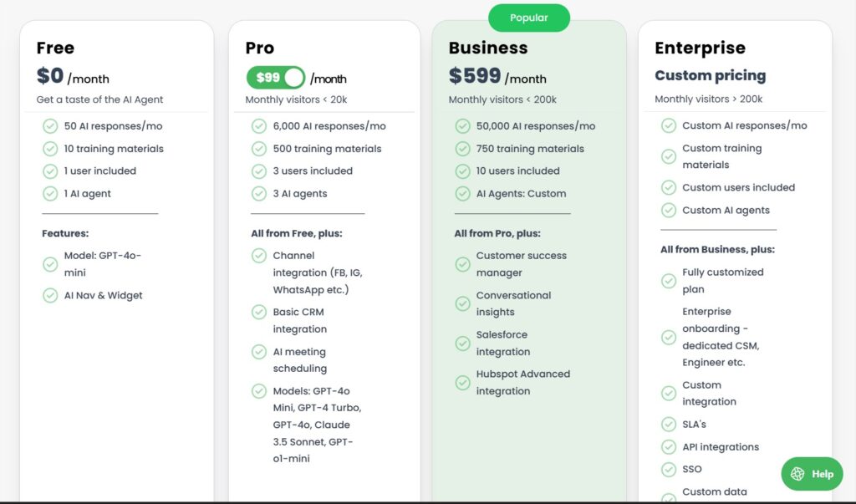Click Custom pricing under Enterprise
This screenshot has height=504, width=856.
tap(710, 75)
